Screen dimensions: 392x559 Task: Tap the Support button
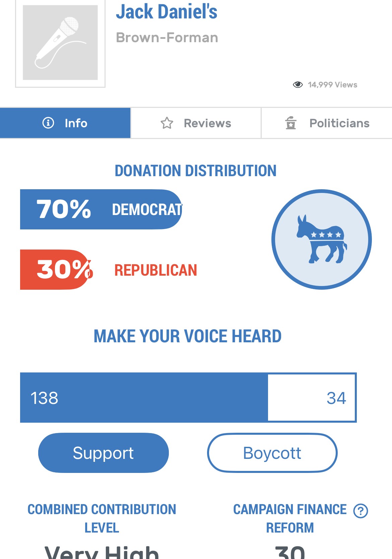[x=104, y=453]
